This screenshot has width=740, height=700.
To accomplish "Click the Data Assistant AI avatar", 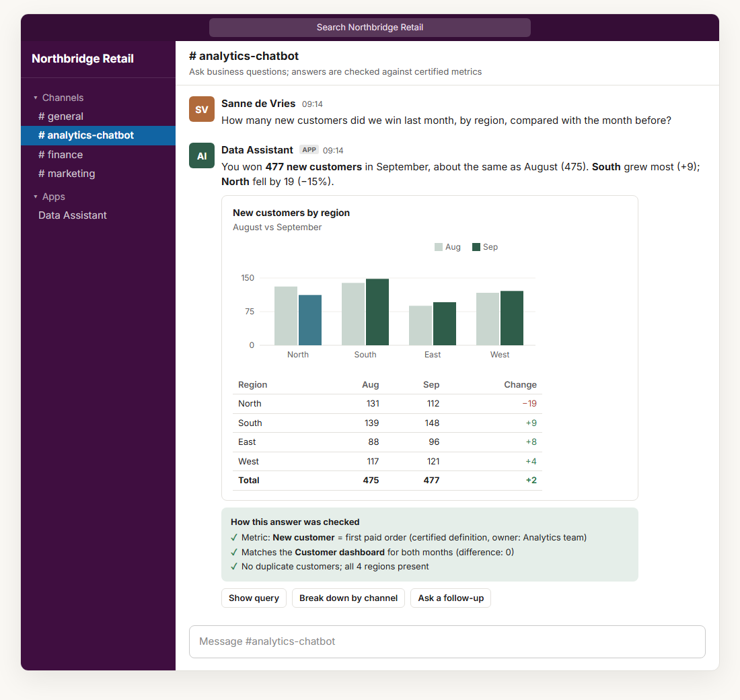I will click(x=202, y=155).
